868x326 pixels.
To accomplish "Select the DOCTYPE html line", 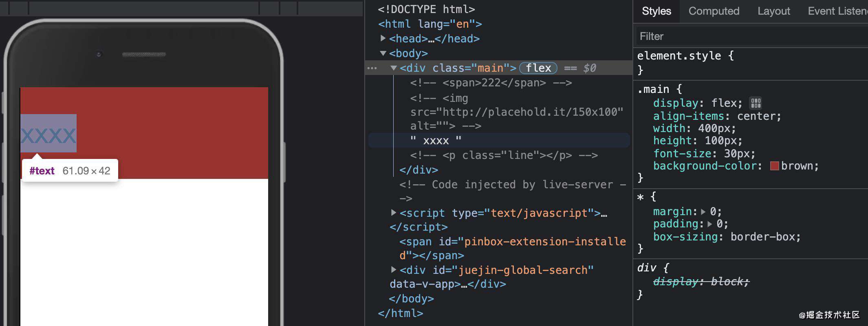I will (x=426, y=9).
